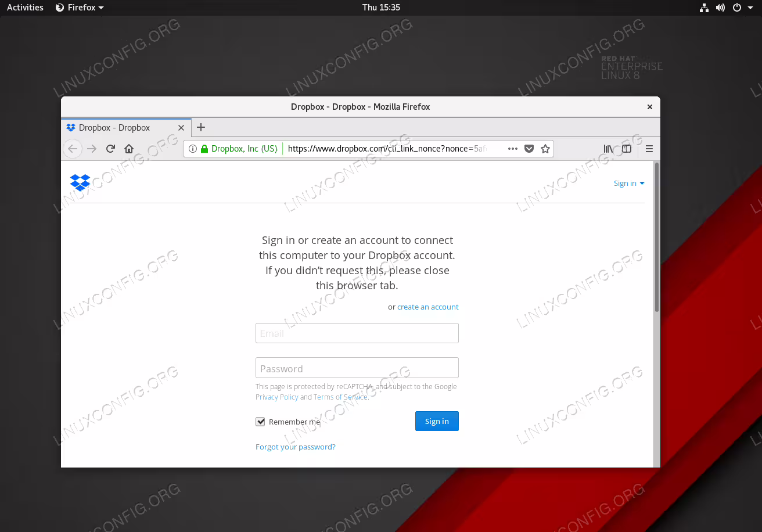Image resolution: width=762 pixels, height=532 pixels.
Task: Go to the Firefox home page icon
Action: click(x=129, y=149)
